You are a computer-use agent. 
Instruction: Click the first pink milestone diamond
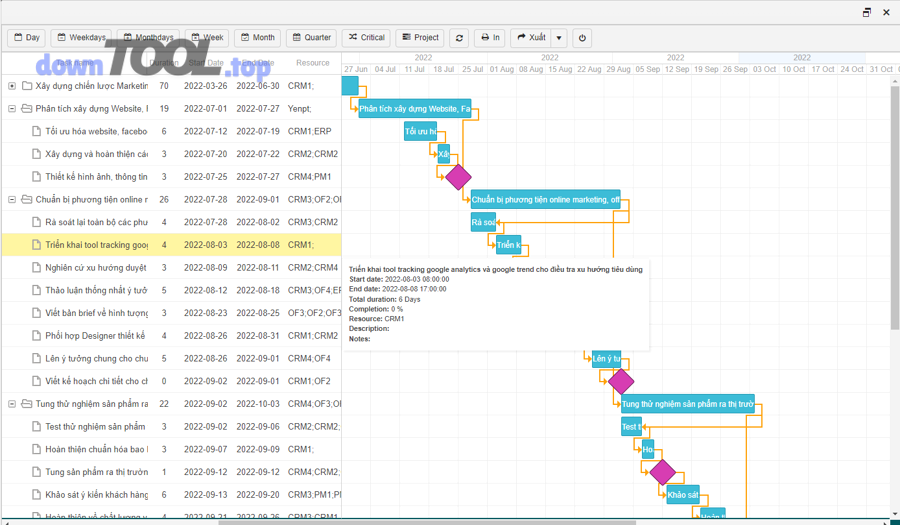tap(458, 177)
